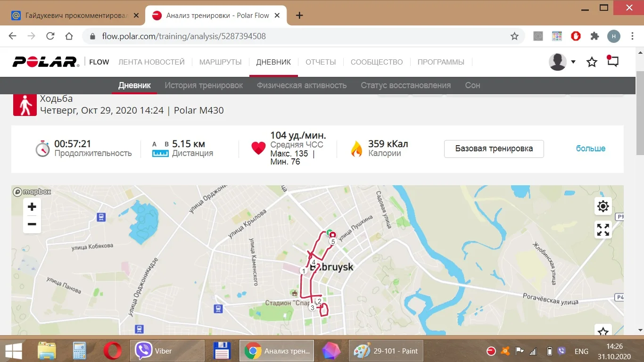
Task: Navigate to СООБЩЕСТВО
Action: [377, 62]
